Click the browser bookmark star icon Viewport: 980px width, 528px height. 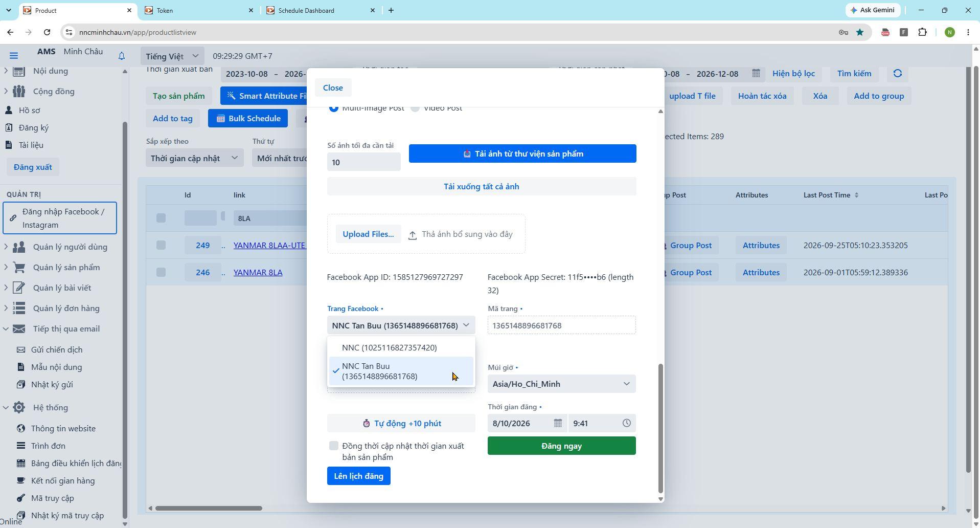point(860,32)
